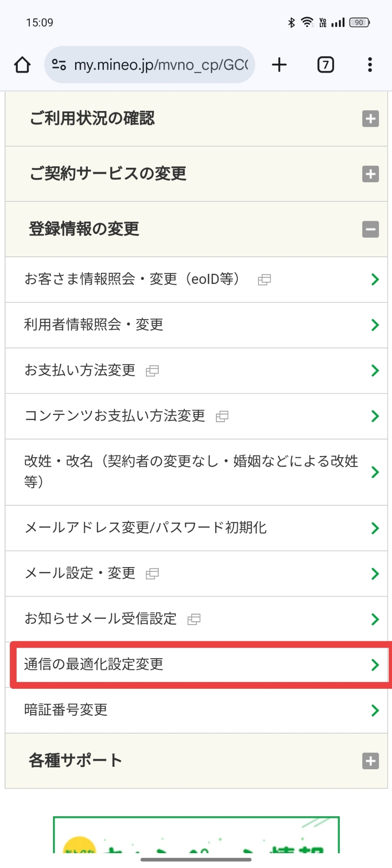This screenshot has width=392, height=868.
Task: Tap the green arrow beside 利用者情報照会・変更
Action: point(375,325)
